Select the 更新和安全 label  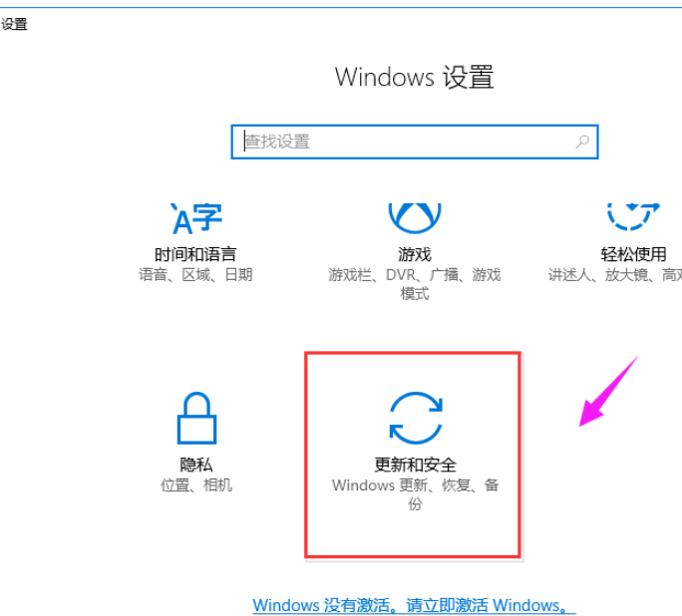pyautogui.click(x=416, y=464)
